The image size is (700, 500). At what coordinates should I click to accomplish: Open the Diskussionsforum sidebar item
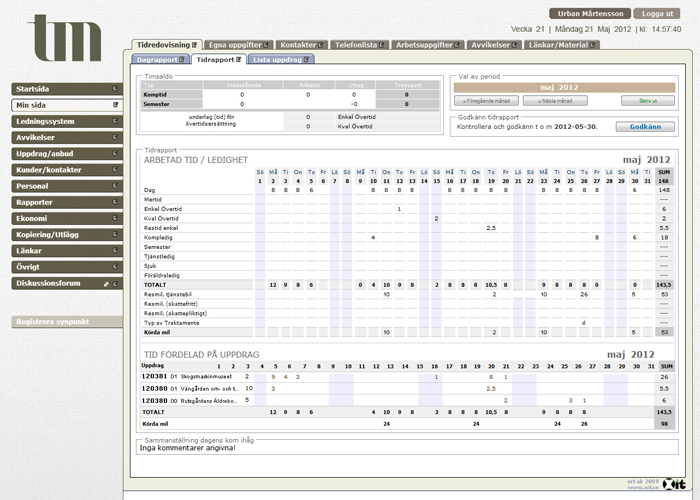(x=67, y=283)
